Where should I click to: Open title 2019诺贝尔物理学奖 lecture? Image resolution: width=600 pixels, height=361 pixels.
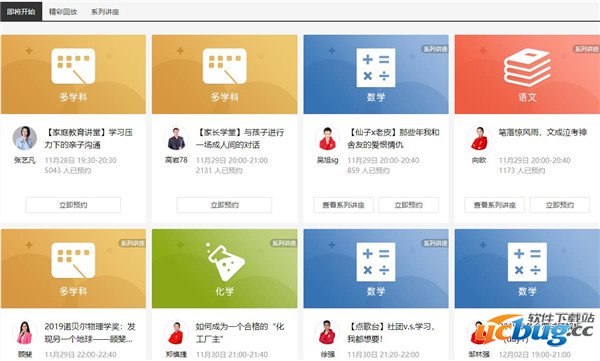90,333
